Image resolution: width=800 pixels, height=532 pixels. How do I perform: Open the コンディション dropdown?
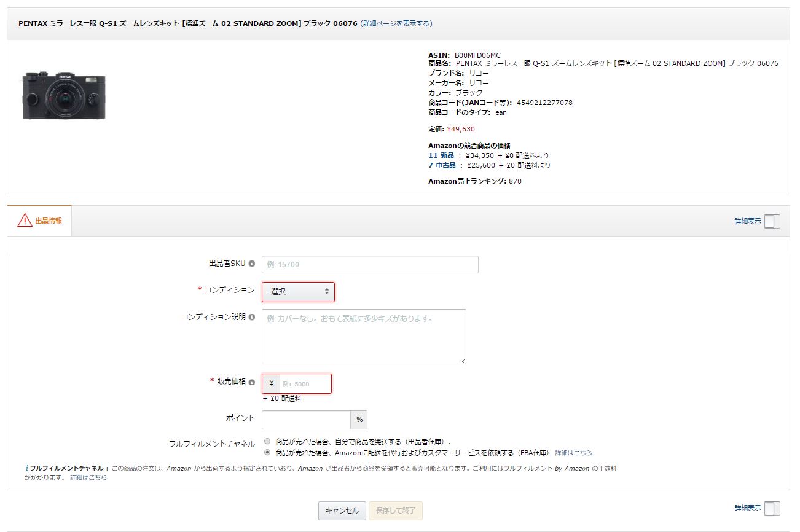click(x=299, y=292)
